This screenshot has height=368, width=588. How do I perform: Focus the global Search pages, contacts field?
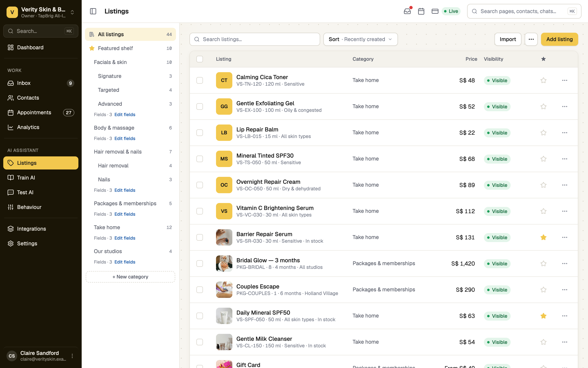click(x=524, y=11)
